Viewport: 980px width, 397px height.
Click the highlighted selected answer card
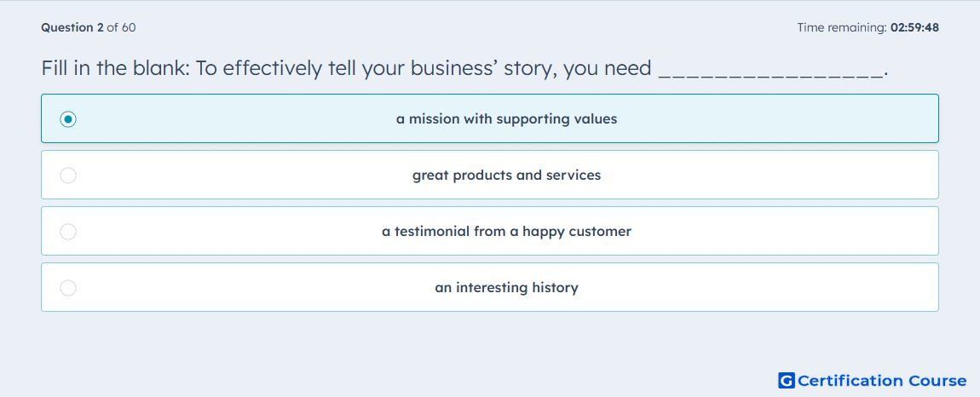pyautogui.click(x=490, y=118)
